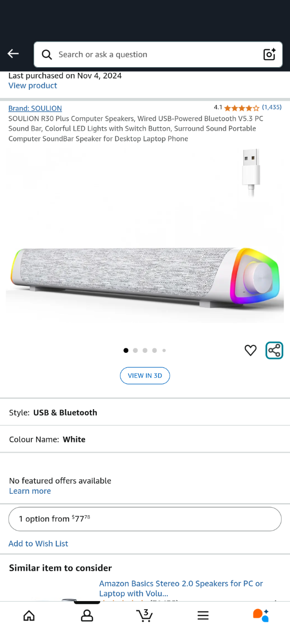Open Amazon Basics Stereo 2.0 Speakers suggestion
290x644 pixels.
(x=181, y=589)
